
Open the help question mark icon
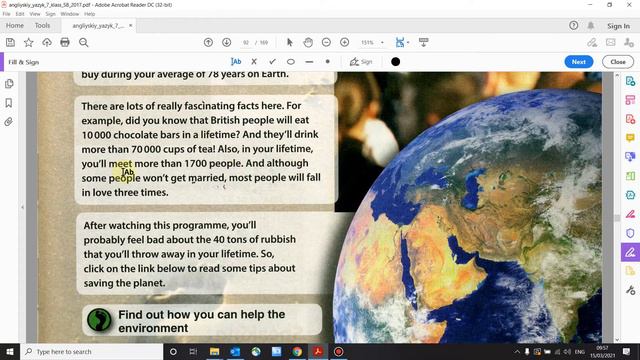573,25
